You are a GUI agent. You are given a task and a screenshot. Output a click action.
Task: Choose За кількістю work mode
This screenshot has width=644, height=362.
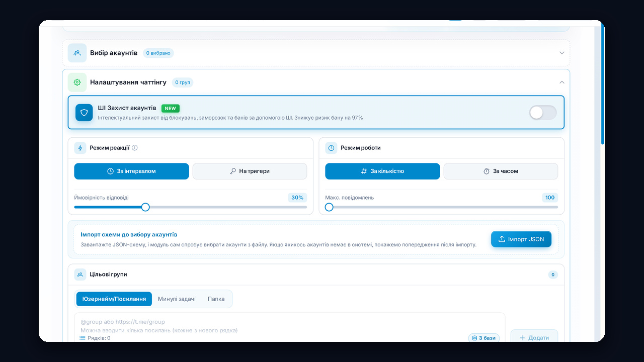[x=382, y=171]
